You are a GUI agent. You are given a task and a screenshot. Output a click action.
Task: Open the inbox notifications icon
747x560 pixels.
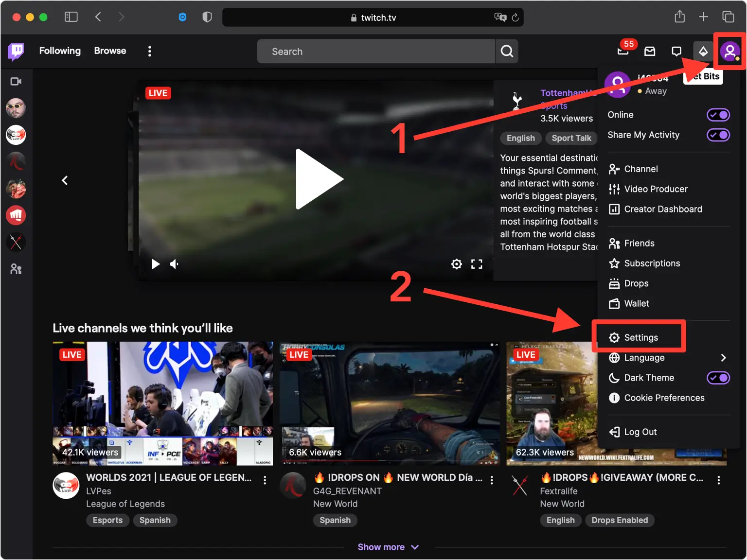650,51
